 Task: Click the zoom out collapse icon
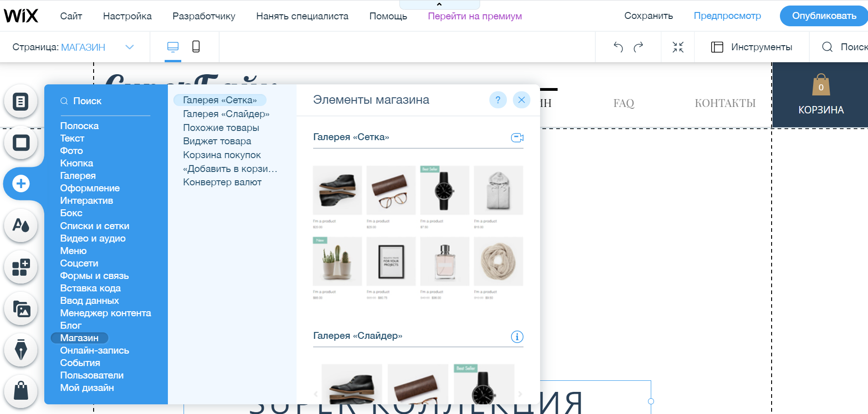click(678, 47)
